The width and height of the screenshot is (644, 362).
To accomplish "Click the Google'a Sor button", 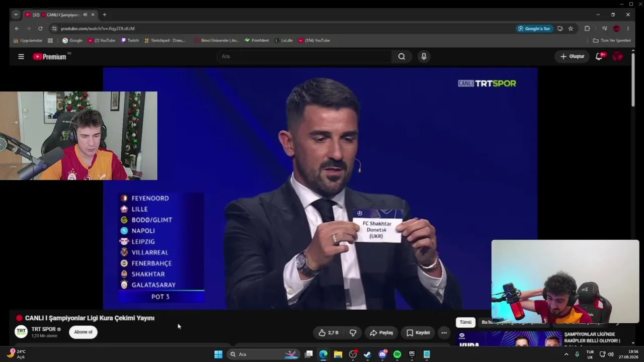I will coord(534,29).
